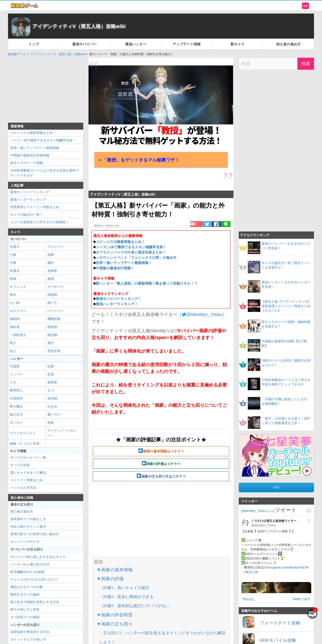Open 最強サバイバーランキング in 人気記事 sidebar
Screen dimensions: 322x644
[x=30, y=192]
